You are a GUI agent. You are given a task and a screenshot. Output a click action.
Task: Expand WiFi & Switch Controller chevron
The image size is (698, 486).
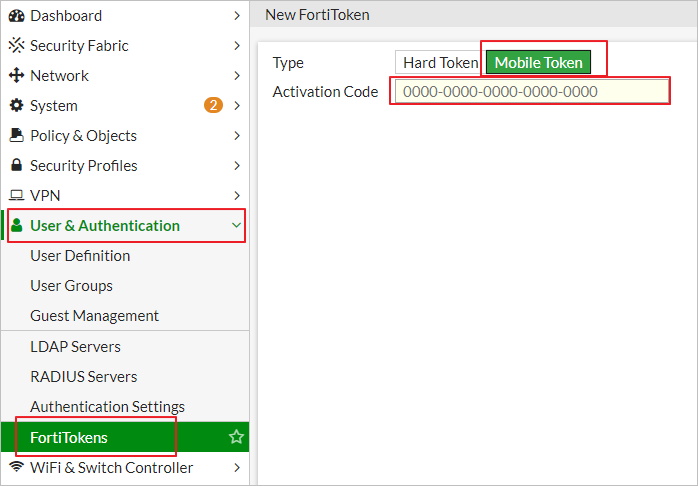coord(237,467)
